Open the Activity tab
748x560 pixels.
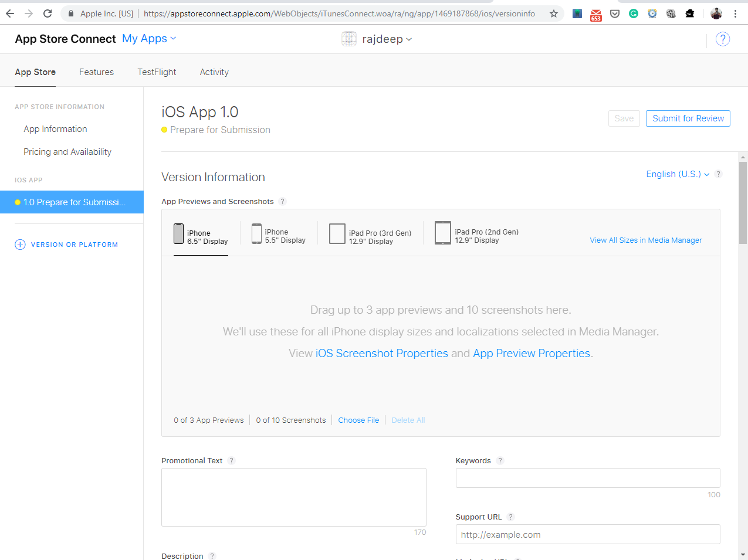(214, 72)
